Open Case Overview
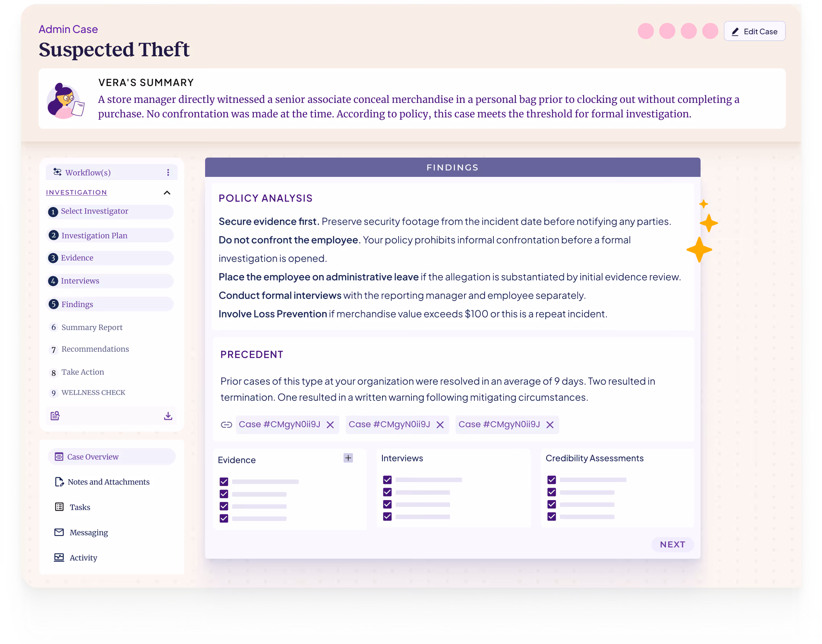The width and height of the screenshot is (822, 644). pos(112,457)
